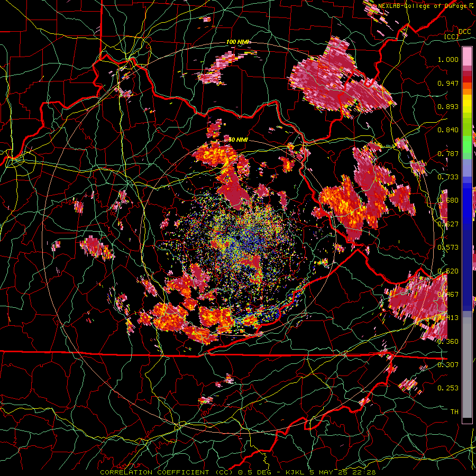This screenshot has width=476, height=476.
Task: Pick the bright blue swatch near 0.680
Action: (x=467, y=202)
